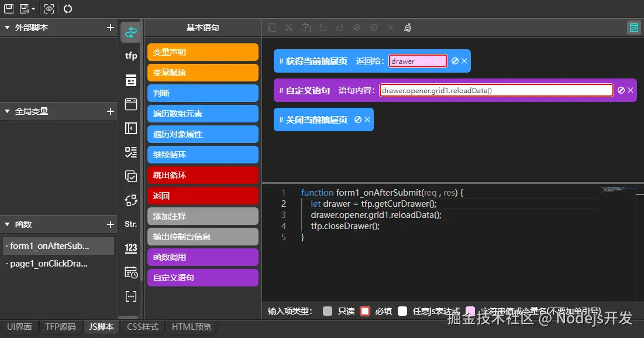Open the tfp category in sidebar
644x338 pixels.
130,56
